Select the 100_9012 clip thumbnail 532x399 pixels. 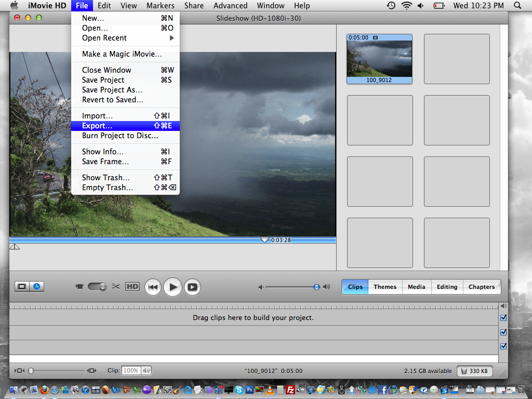[x=379, y=59]
